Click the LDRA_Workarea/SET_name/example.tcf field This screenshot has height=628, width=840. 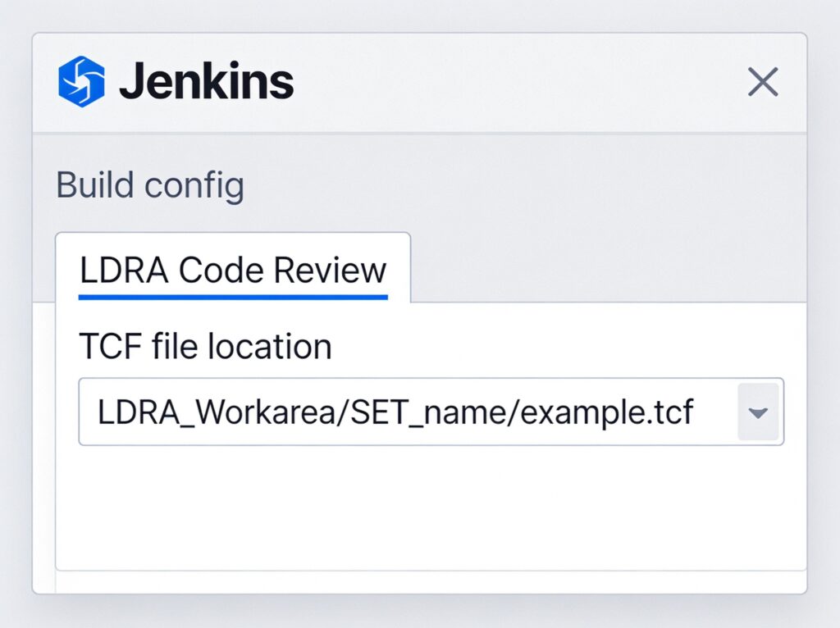431,412
